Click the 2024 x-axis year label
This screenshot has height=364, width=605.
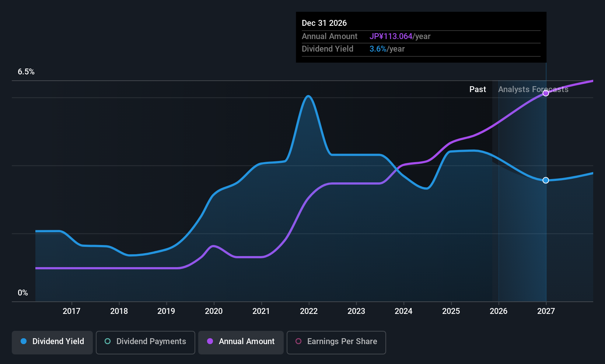pos(403,311)
